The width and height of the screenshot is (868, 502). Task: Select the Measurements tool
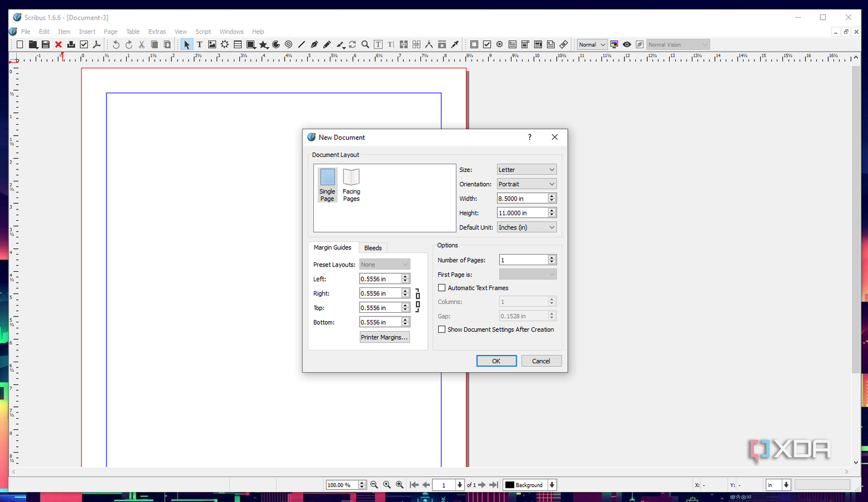(x=429, y=45)
